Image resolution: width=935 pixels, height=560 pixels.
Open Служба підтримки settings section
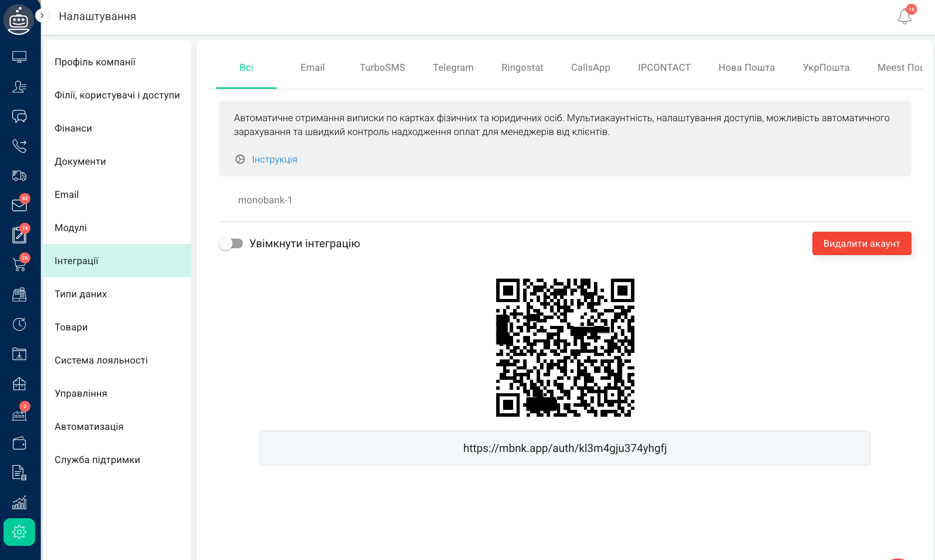click(x=117, y=460)
